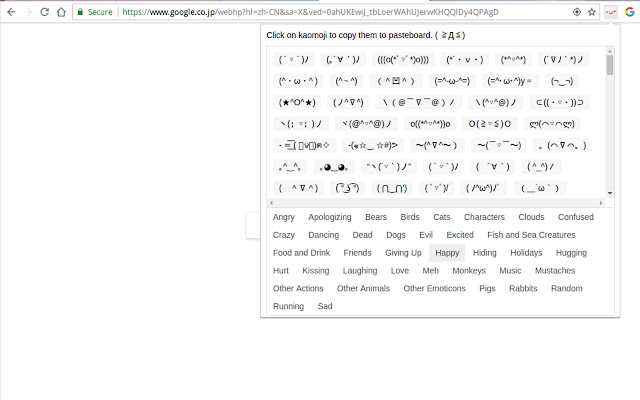The height and width of the screenshot is (400, 640).
Task: Select the Sad category
Action: pos(325,307)
